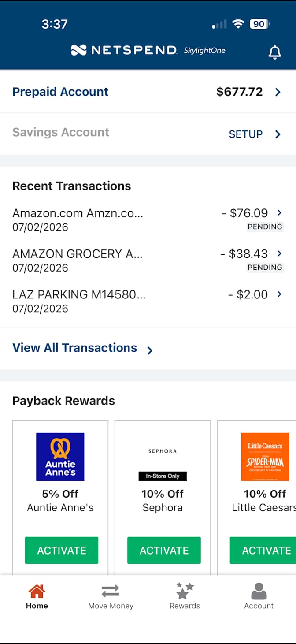Expand the LAZ Parking $2.00 transaction chevron

[279, 294]
